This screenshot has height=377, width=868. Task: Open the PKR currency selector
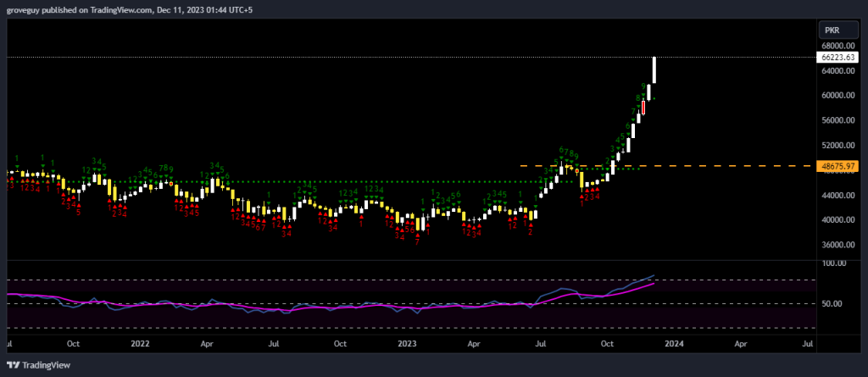pyautogui.click(x=832, y=29)
